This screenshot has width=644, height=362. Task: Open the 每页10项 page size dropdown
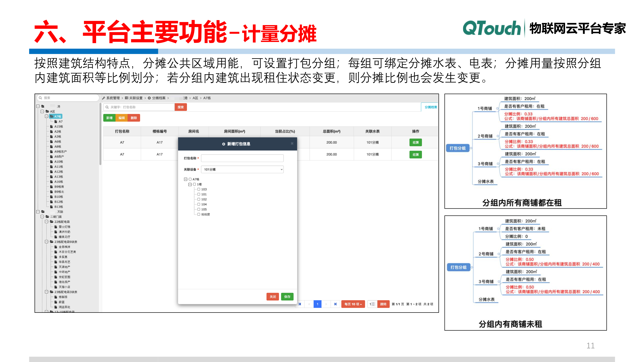click(353, 304)
